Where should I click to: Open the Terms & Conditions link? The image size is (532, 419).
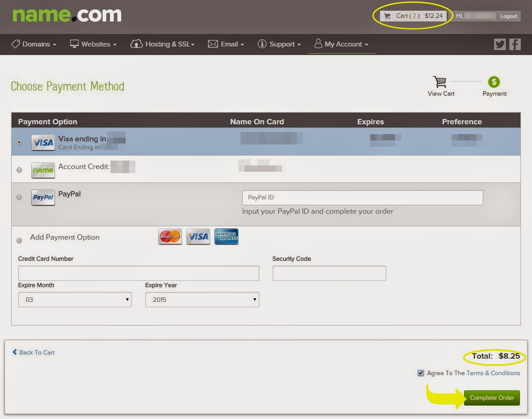click(x=493, y=373)
